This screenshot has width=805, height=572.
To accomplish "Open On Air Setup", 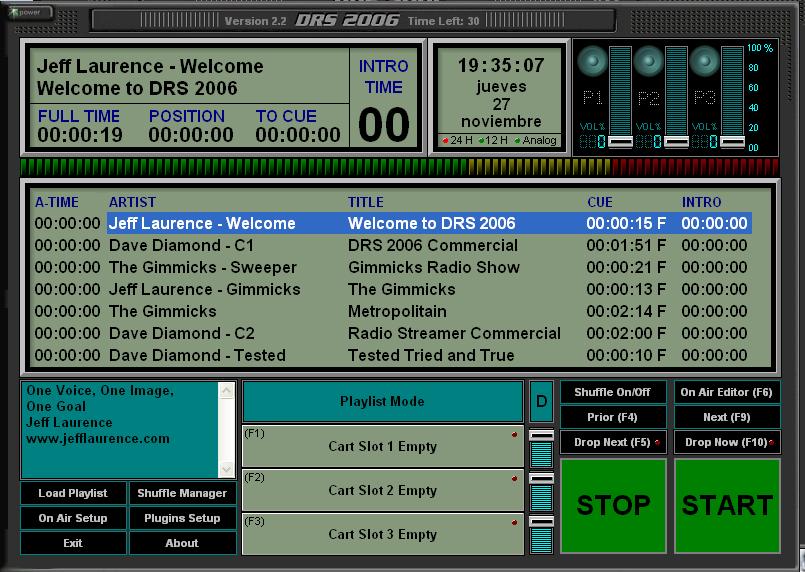I will (x=73, y=518).
